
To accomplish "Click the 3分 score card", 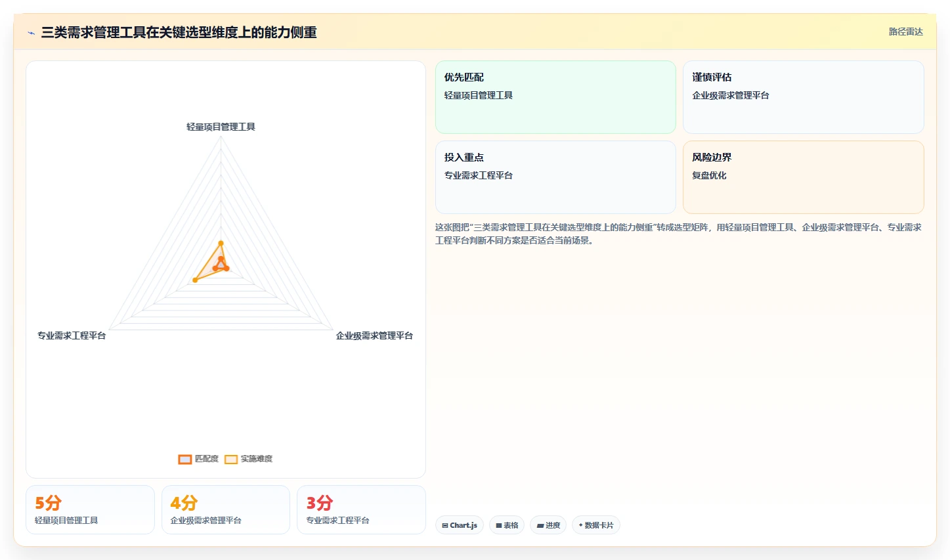I will (x=361, y=509).
